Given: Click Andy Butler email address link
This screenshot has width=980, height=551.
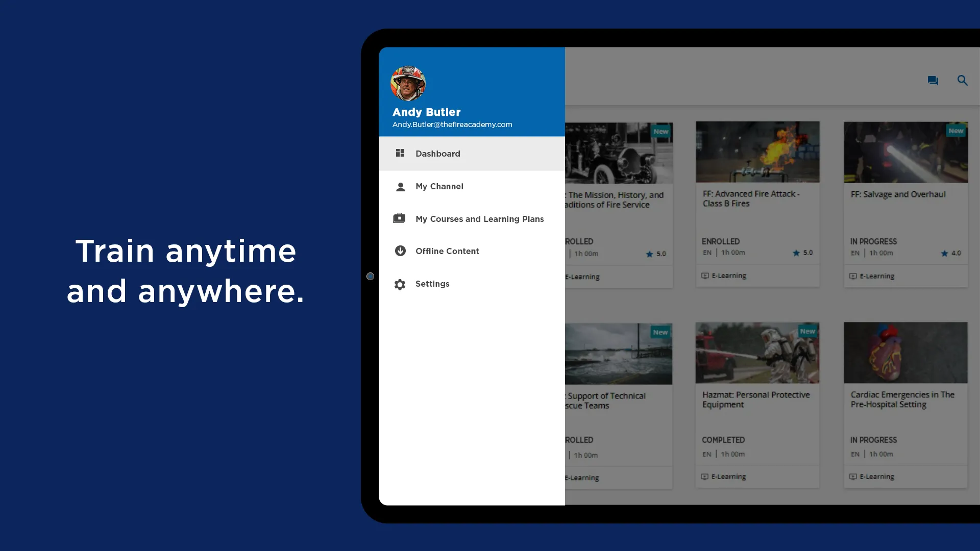Looking at the screenshot, I should tap(452, 124).
